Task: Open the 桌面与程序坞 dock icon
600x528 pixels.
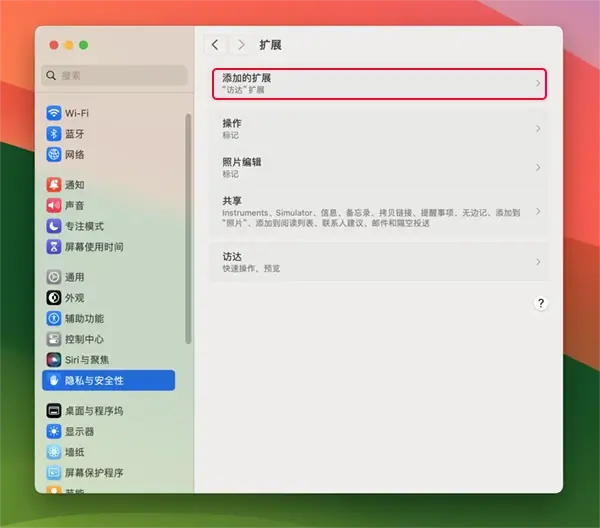Action: click(54, 411)
